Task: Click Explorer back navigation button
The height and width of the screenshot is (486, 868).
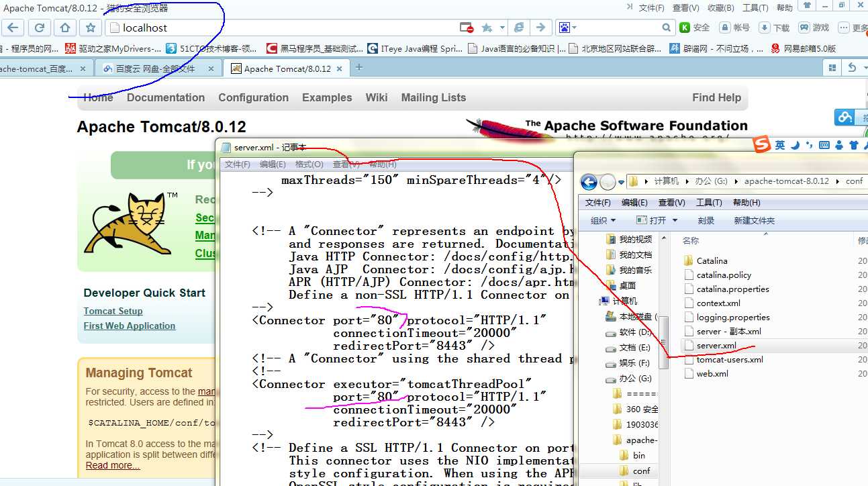Action: (x=589, y=182)
